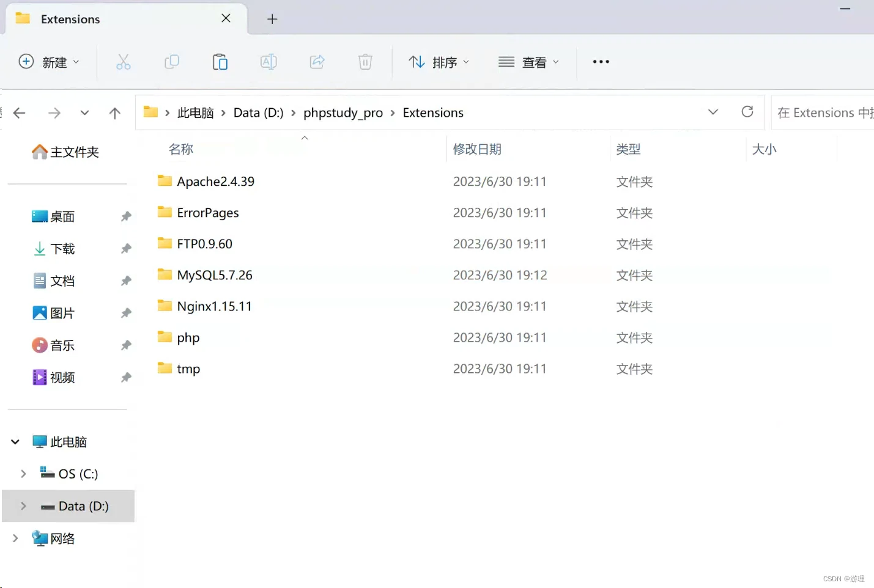Select 主文件夹 in navigation pane
Image resolution: width=874 pixels, height=588 pixels.
coord(65,152)
